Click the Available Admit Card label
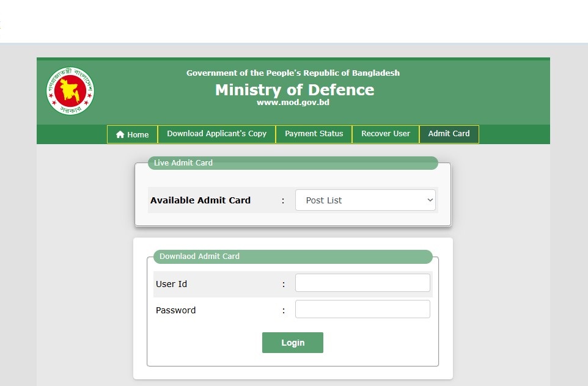588x386 pixels. click(x=200, y=200)
